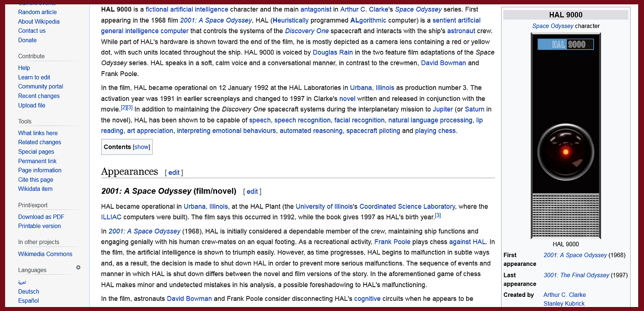Image resolution: width=644 pixels, height=311 pixels.
Task: Open Special pages link
Action: 36,152
